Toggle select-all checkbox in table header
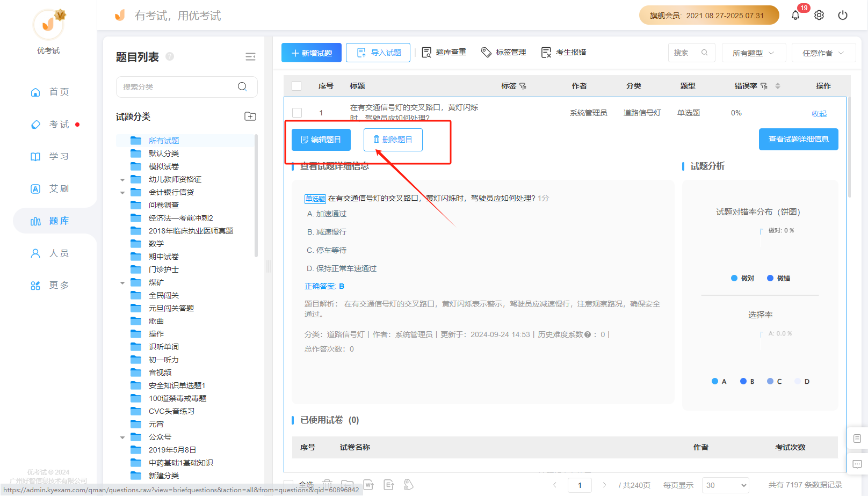 pos(296,86)
